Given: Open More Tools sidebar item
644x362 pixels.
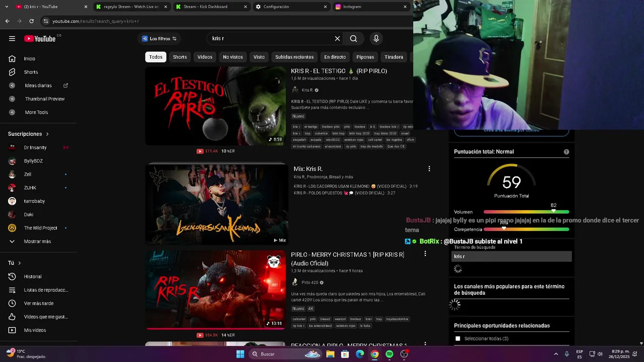Looking at the screenshot, I should (36, 112).
